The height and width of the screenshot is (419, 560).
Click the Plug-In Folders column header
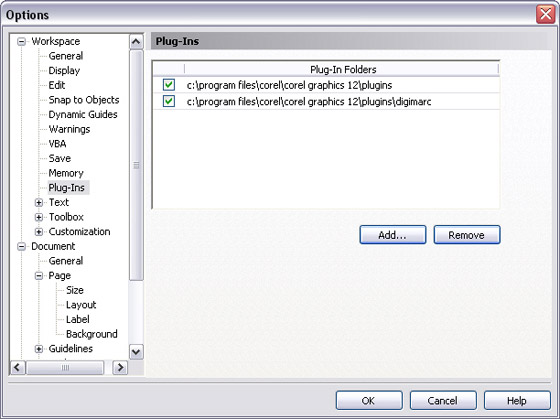pos(343,69)
